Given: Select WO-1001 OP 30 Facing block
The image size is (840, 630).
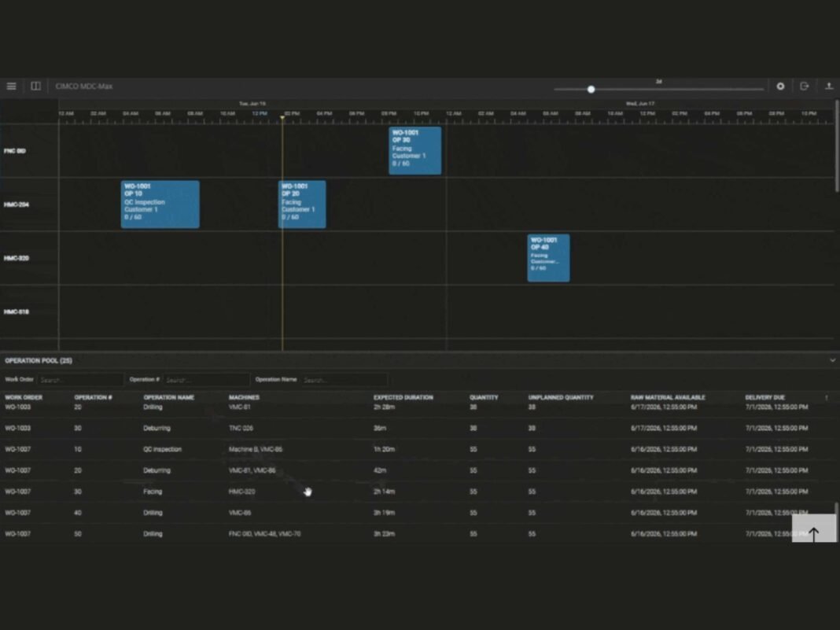Looking at the screenshot, I should [x=415, y=150].
